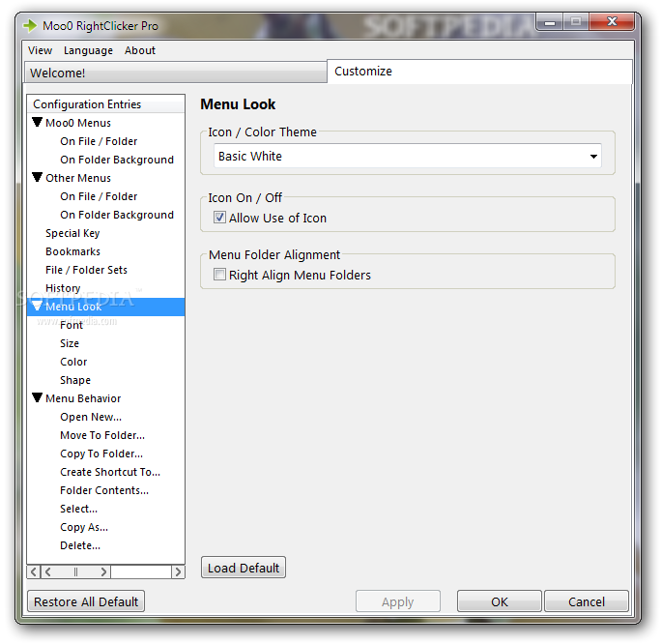The width and height of the screenshot is (661, 644).
Task: Click the green arrow app icon in title bar
Action: coord(30,26)
